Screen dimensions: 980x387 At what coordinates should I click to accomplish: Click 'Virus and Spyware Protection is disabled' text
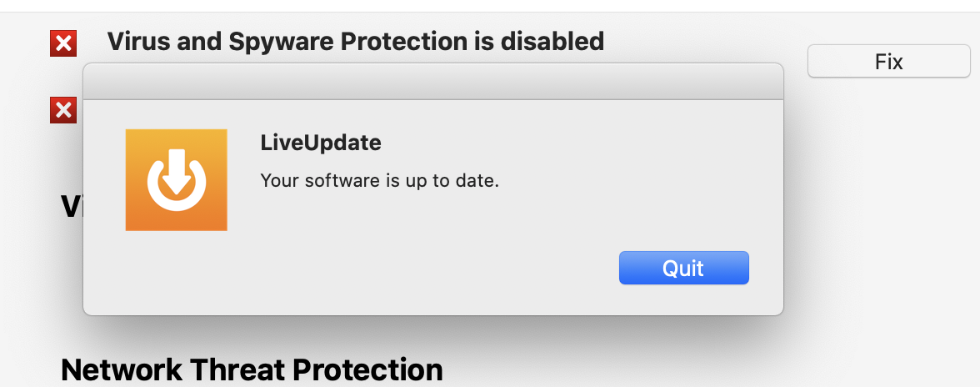click(355, 40)
